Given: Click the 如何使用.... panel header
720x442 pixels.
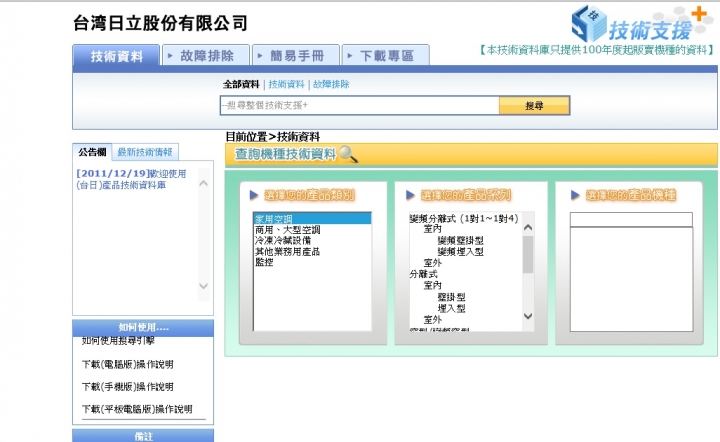Looking at the screenshot, I should 143,328.
